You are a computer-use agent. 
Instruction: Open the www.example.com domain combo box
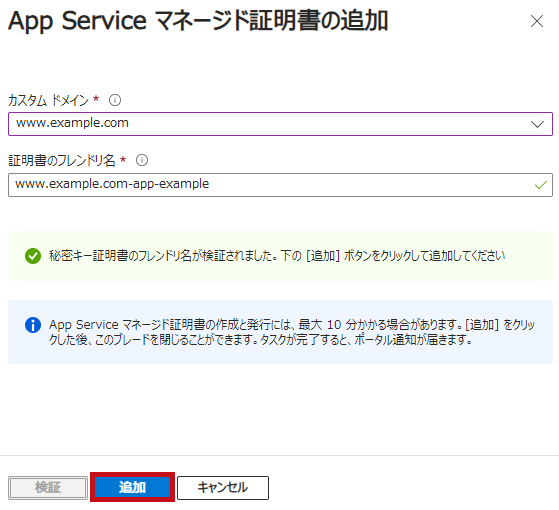[x=280, y=124]
